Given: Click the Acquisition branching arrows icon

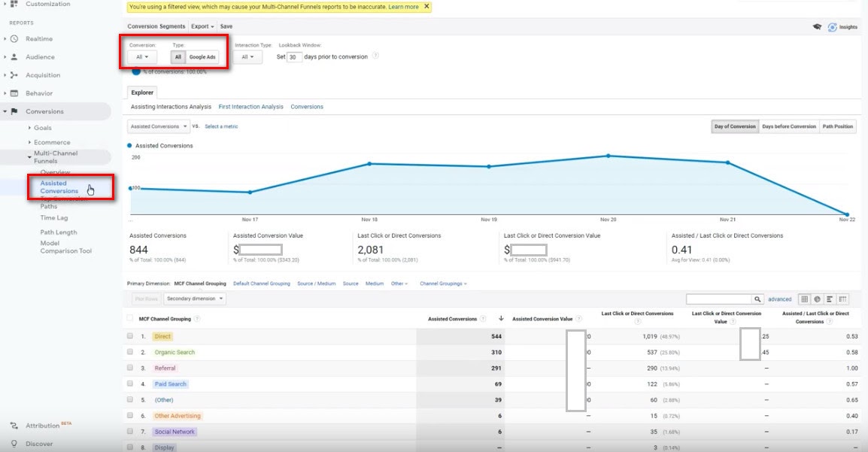Looking at the screenshot, I should coord(14,75).
